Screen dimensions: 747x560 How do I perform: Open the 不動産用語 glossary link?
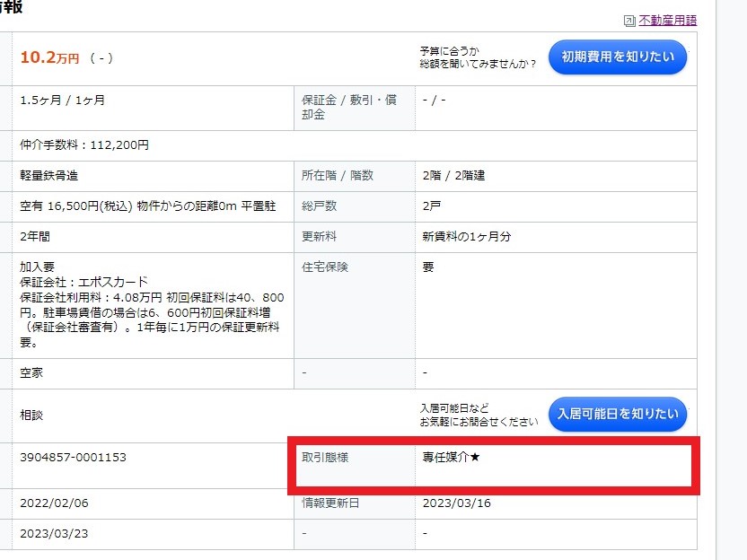click(667, 20)
